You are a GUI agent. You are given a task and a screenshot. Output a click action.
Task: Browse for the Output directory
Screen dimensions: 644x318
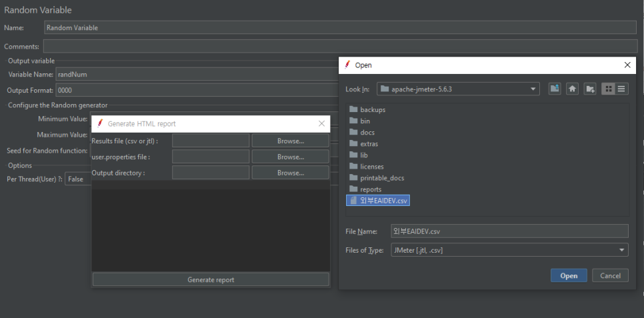click(x=291, y=173)
